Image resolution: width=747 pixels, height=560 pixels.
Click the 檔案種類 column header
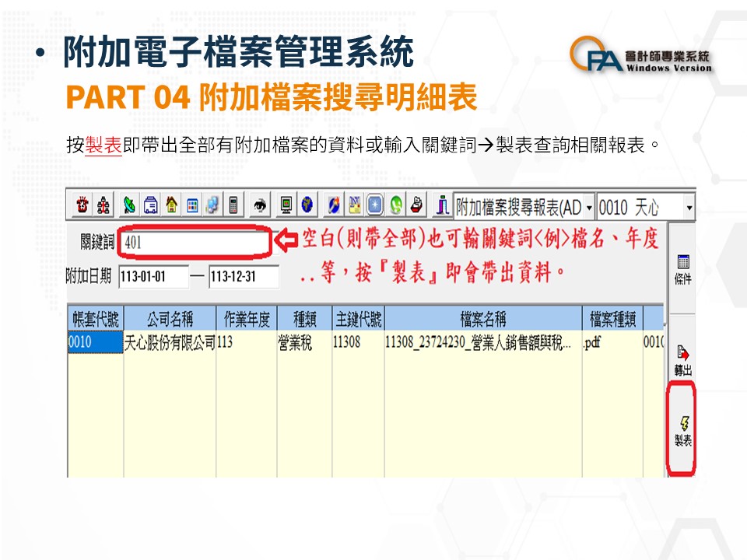click(x=612, y=319)
